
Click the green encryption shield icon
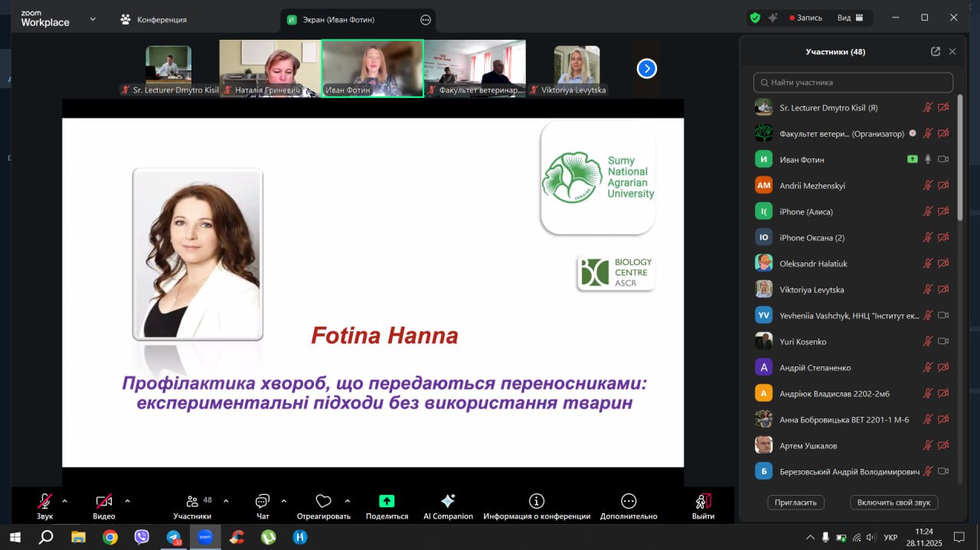(x=755, y=18)
